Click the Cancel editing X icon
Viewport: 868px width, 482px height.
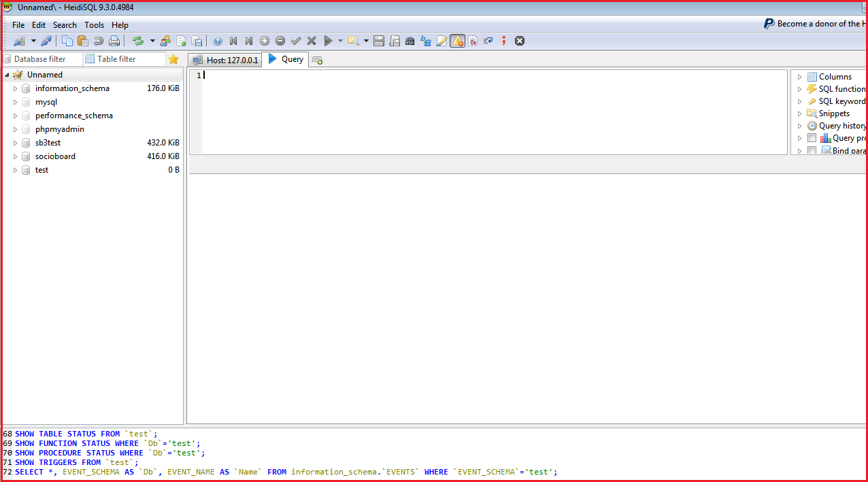click(x=312, y=41)
